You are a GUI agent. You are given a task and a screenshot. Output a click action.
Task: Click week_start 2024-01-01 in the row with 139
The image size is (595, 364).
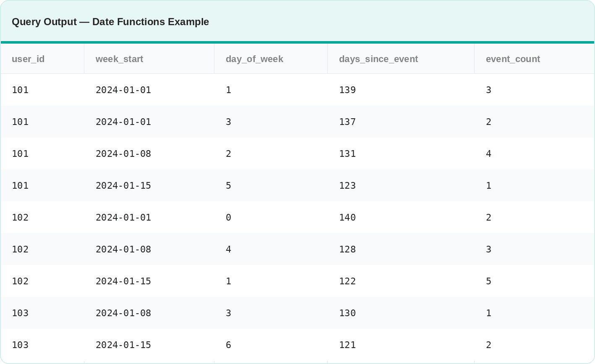[x=123, y=90]
